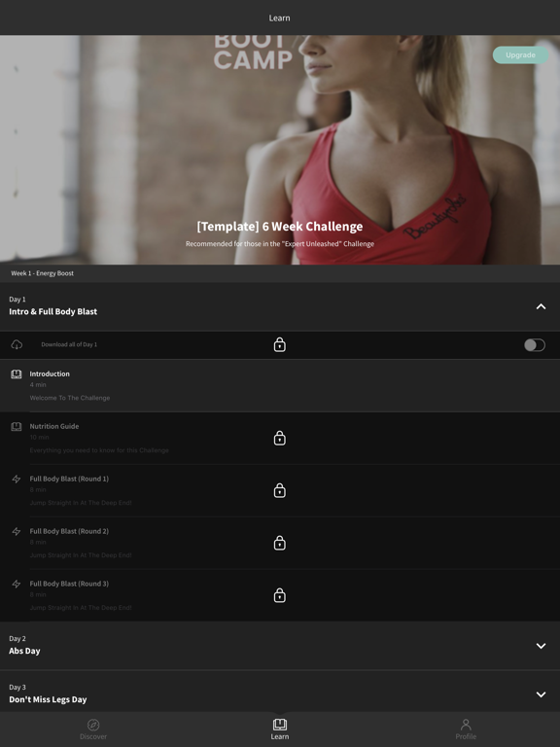Open the Profile tab
Screen dimensions: 560x747
(466, 729)
